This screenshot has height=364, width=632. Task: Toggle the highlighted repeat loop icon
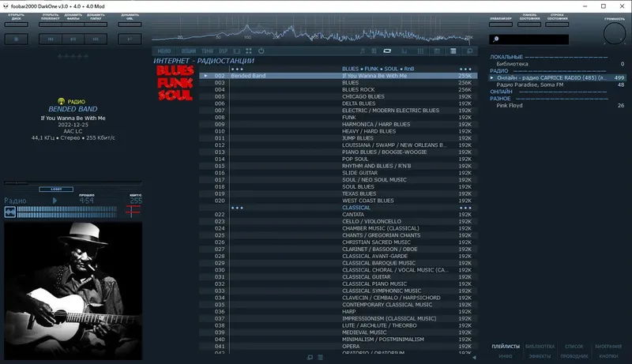click(x=387, y=51)
